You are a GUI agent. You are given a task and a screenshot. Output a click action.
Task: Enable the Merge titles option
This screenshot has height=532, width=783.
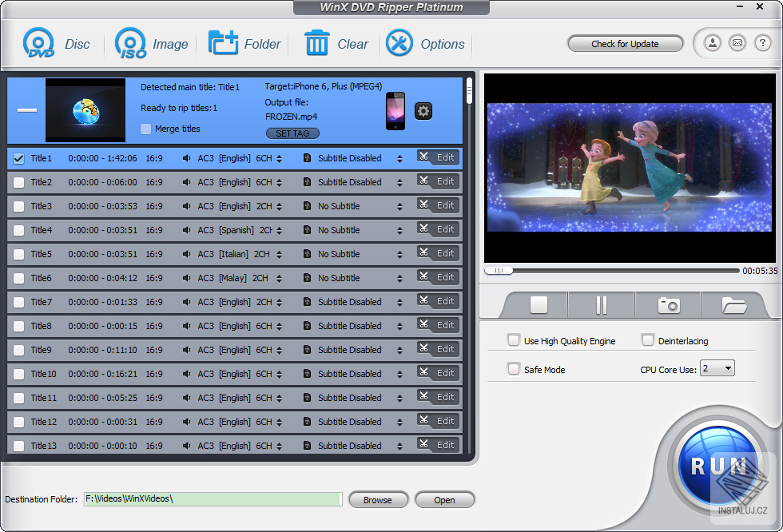pyautogui.click(x=147, y=129)
